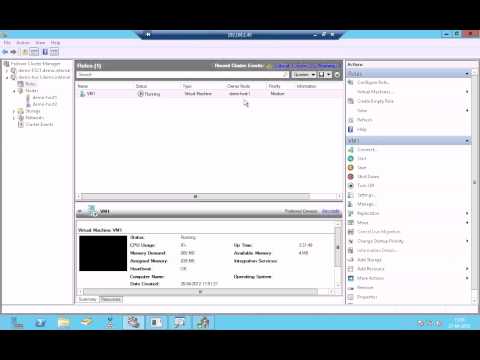
Task: Select Roles in the cluster tree
Action: (x=30, y=84)
